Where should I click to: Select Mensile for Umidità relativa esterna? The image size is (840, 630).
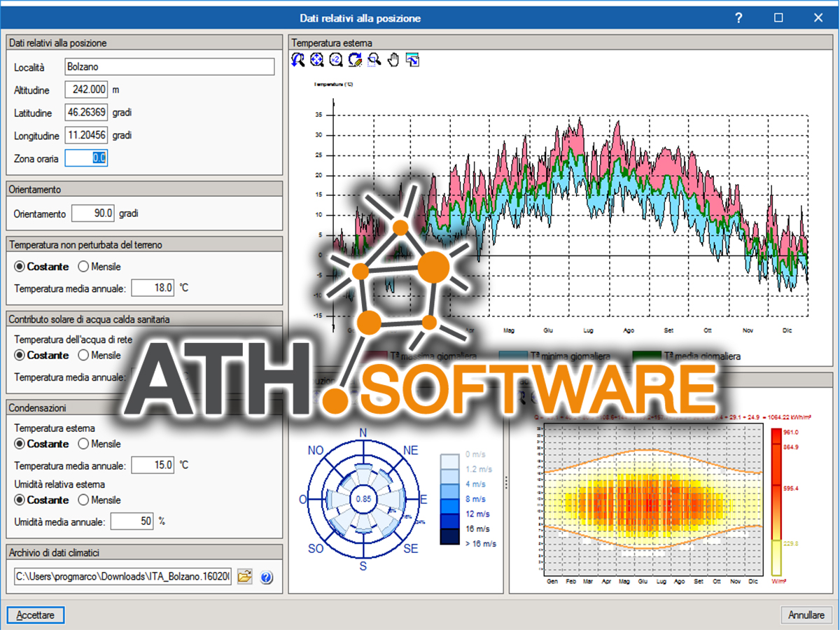[99, 500]
